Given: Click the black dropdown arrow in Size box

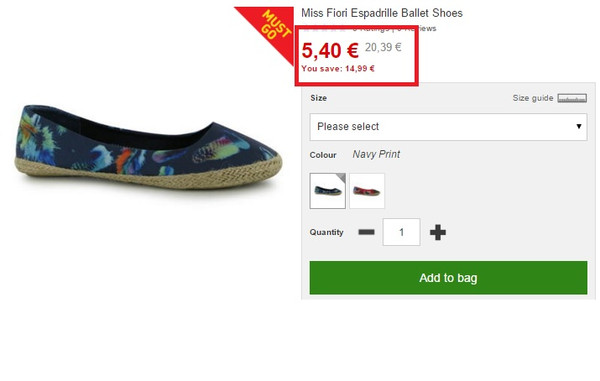Looking at the screenshot, I should 579,126.
